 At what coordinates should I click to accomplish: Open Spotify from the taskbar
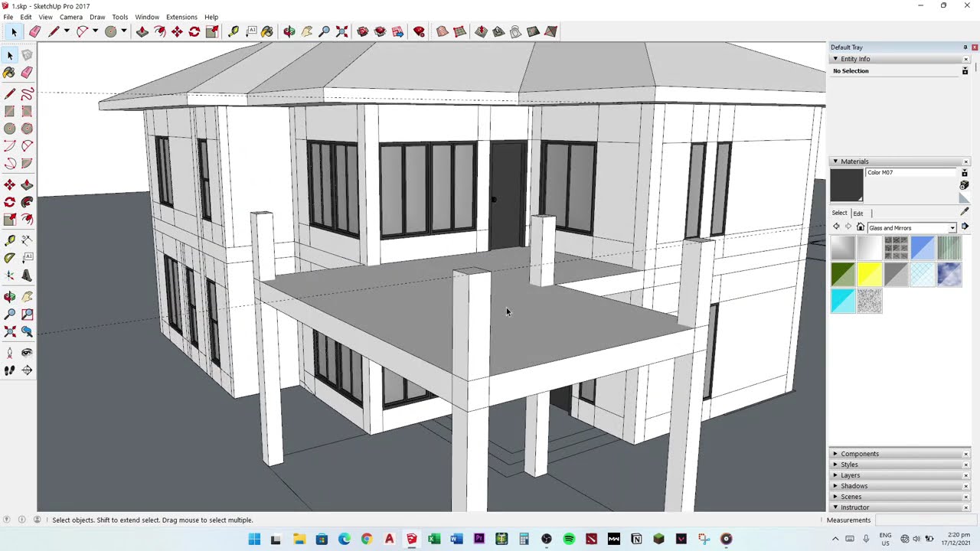(569, 539)
